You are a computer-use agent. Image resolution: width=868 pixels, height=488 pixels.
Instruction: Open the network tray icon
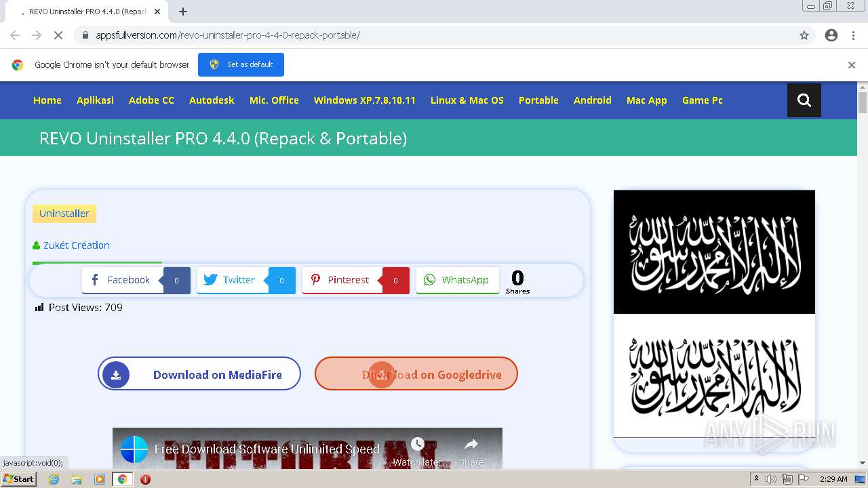[x=787, y=479]
